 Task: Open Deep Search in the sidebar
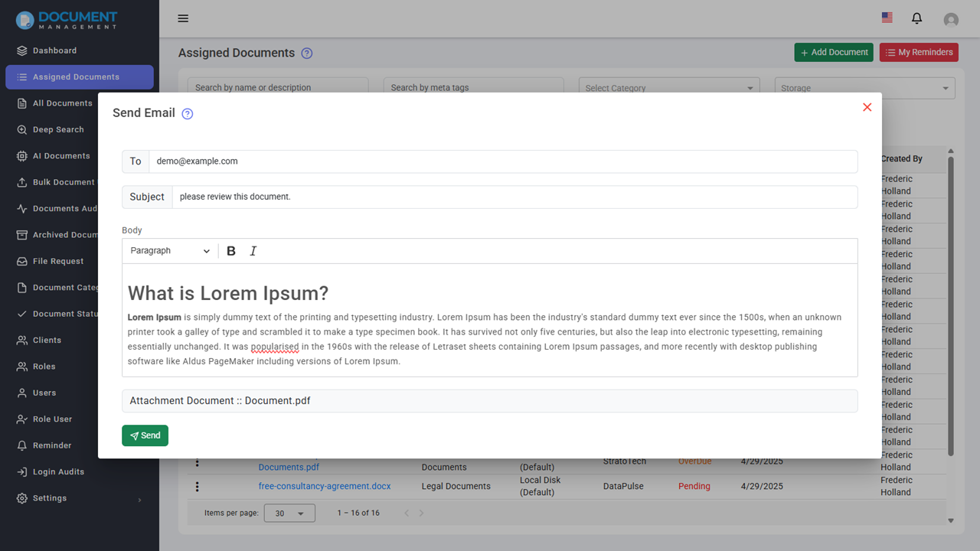coord(58,129)
